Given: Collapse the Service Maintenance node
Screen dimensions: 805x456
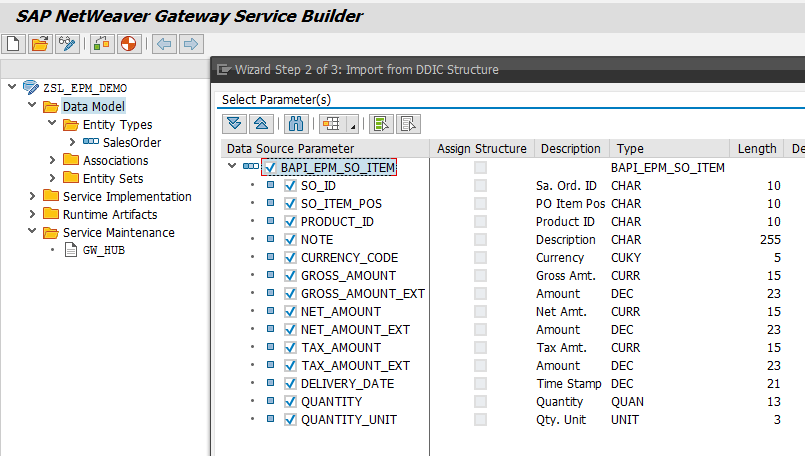Looking at the screenshot, I should pyautogui.click(x=32, y=231).
